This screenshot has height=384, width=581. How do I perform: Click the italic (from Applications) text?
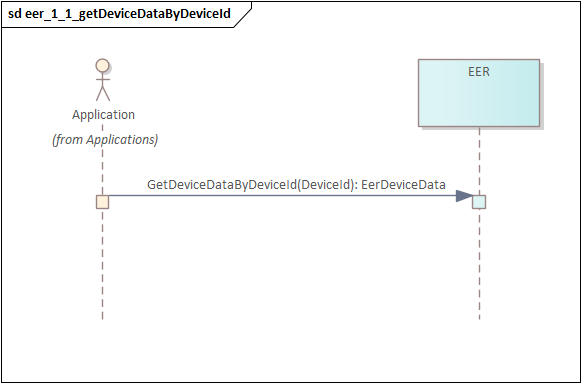105,140
